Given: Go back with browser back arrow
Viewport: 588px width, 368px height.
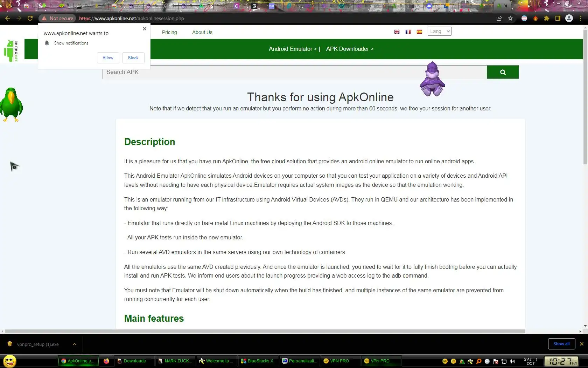Looking at the screenshot, I should pyautogui.click(x=8, y=18).
